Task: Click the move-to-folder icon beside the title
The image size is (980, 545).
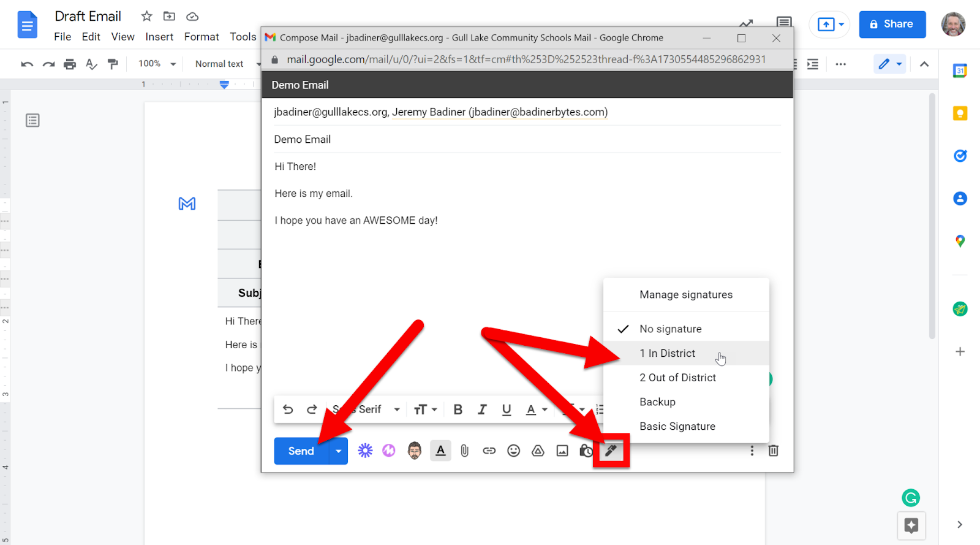Action: tap(169, 16)
